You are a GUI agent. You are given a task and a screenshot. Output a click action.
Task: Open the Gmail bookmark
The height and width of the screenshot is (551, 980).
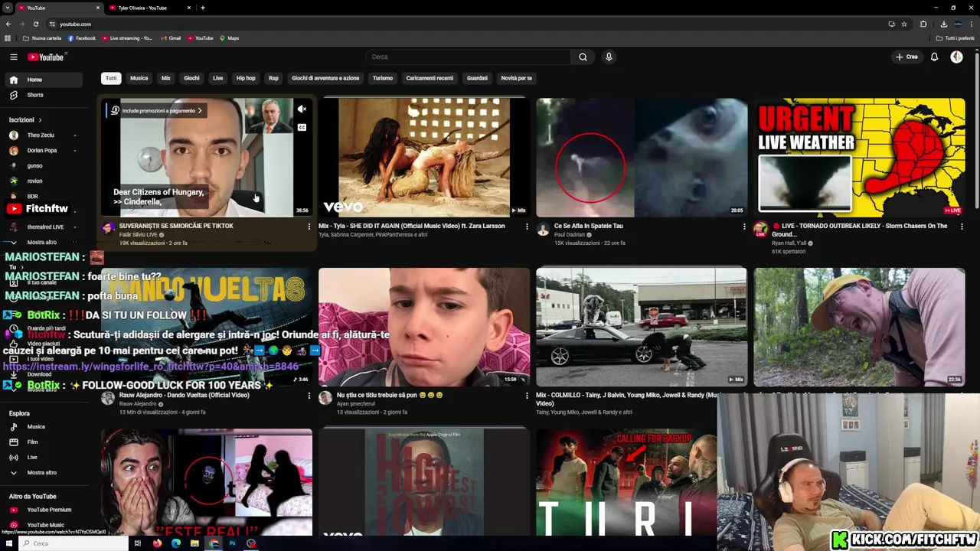(x=170, y=38)
